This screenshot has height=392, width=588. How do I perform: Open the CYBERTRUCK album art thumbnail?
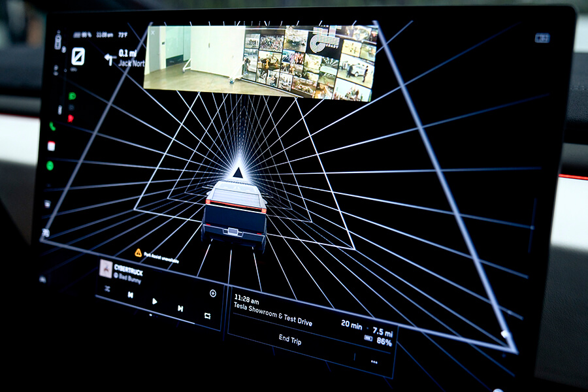pyautogui.click(x=105, y=268)
